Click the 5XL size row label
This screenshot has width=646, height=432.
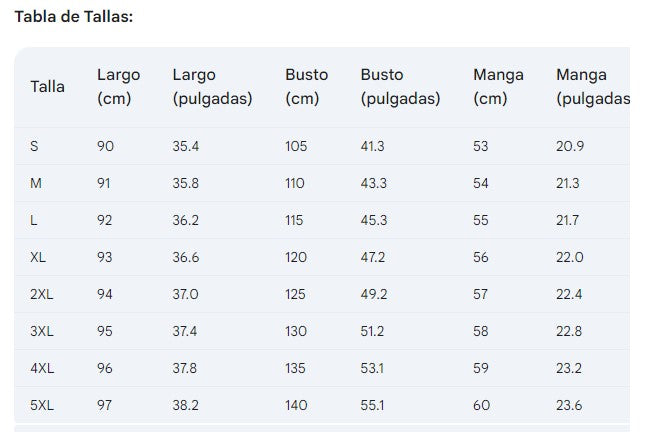(x=42, y=405)
